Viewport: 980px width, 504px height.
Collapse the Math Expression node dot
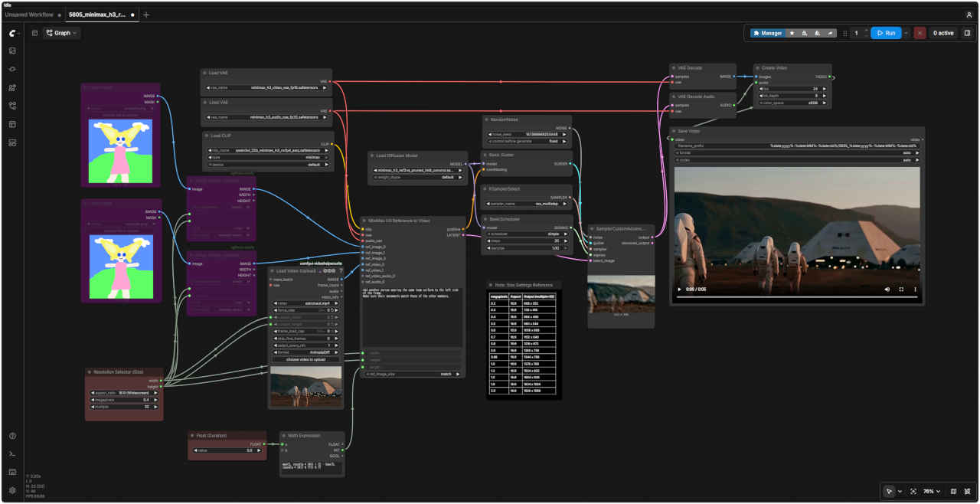coord(283,435)
